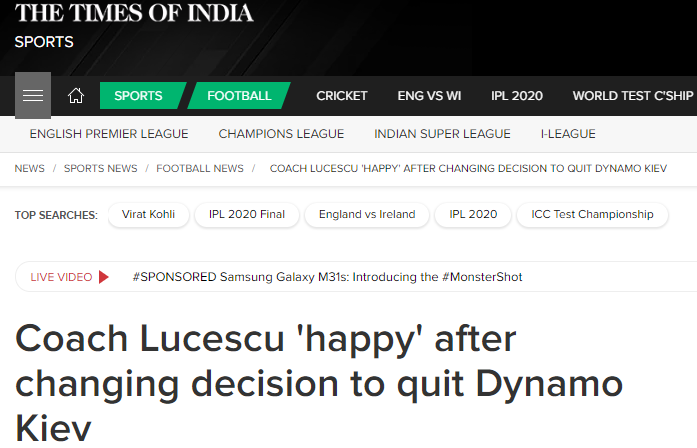This screenshot has height=448, width=697.
Task: Click the News breadcrumb link
Action: click(29, 168)
